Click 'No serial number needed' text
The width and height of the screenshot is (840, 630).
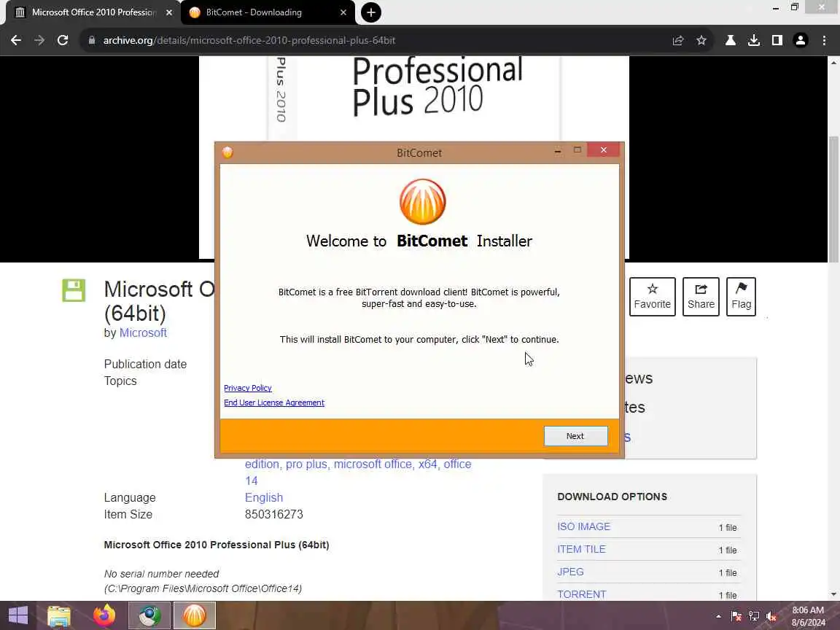click(161, 574)
